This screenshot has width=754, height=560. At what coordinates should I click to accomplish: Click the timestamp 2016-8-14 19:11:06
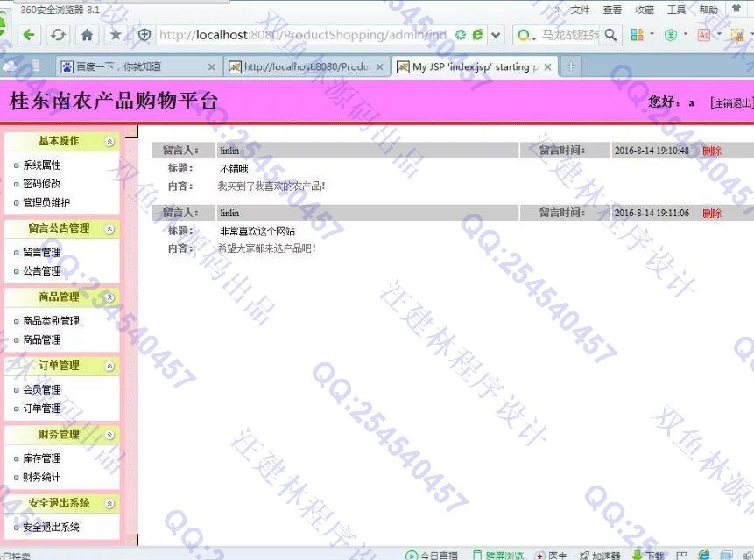652,213
